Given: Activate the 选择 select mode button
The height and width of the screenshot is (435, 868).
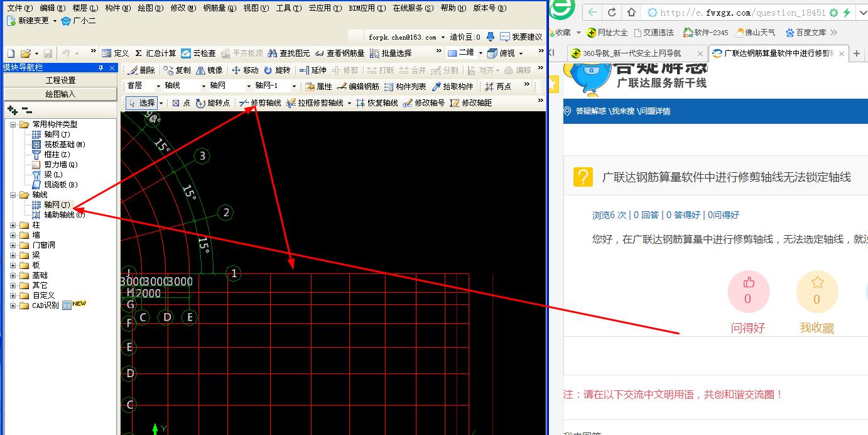Looking at the screenshot, I should pos(141,103).
